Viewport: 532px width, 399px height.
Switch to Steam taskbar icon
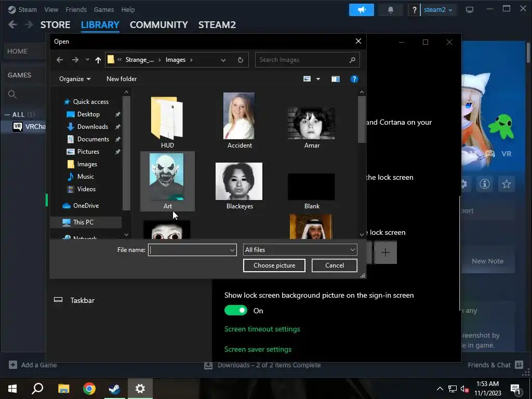click(115, 388)
